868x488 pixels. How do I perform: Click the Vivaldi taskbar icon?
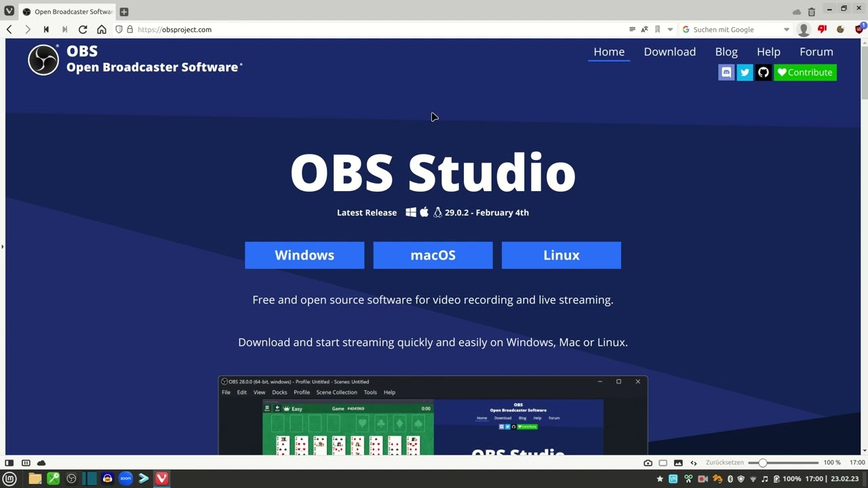[161, 479]
